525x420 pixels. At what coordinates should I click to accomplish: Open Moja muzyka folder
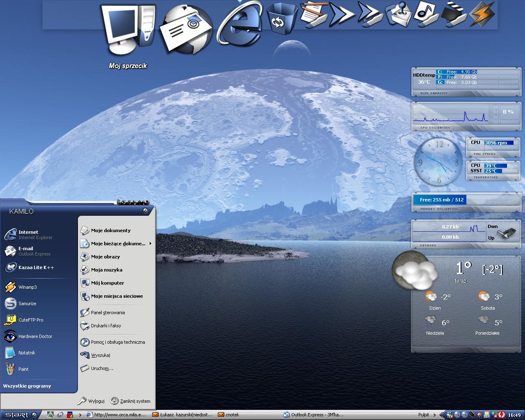(x=116, y=270)
